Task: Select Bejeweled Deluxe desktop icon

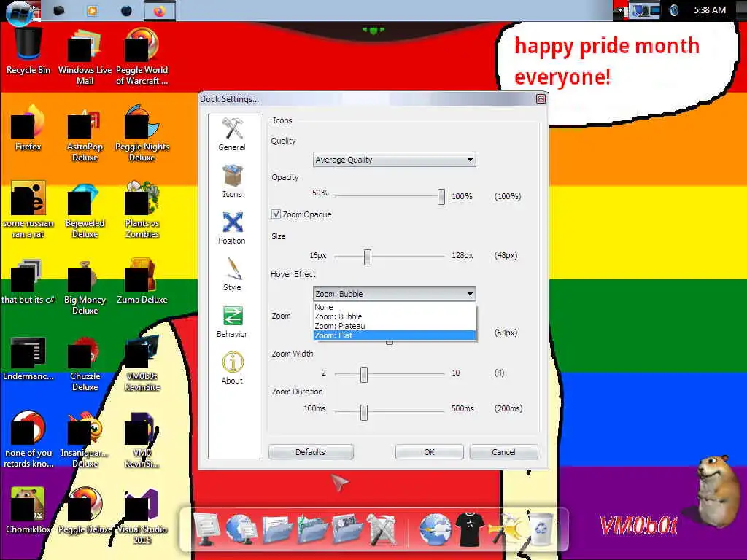Action: tap(85, 211)
